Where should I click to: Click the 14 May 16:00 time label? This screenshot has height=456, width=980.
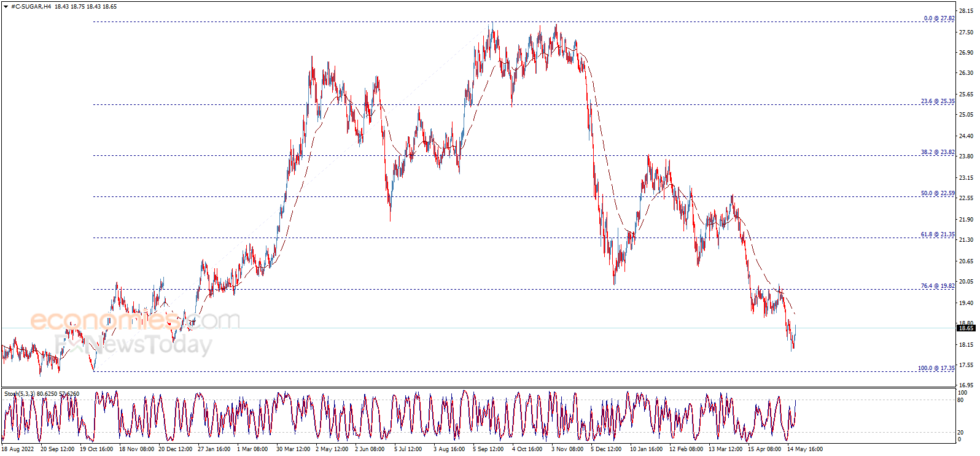click(806, 449)
